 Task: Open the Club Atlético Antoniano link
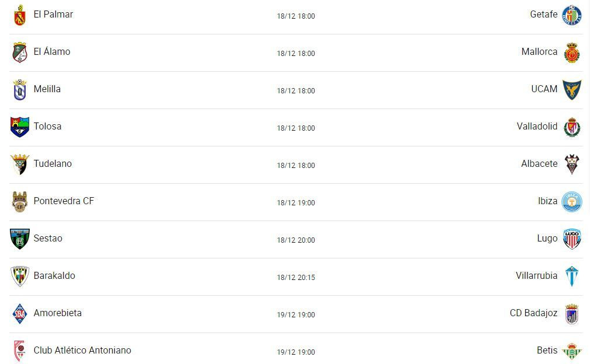(x=82, y=350)
